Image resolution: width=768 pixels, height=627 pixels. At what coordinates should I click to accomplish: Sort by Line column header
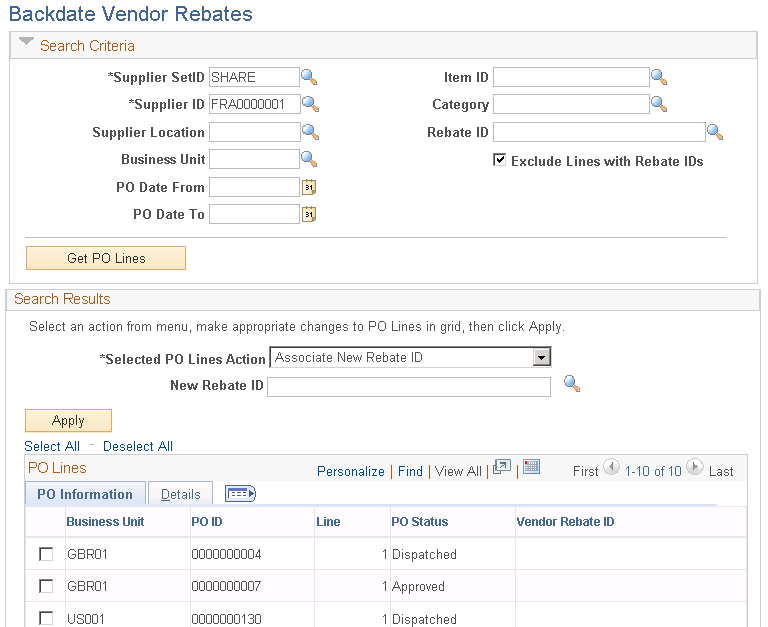pyautogui.click(x=328, y=522)
